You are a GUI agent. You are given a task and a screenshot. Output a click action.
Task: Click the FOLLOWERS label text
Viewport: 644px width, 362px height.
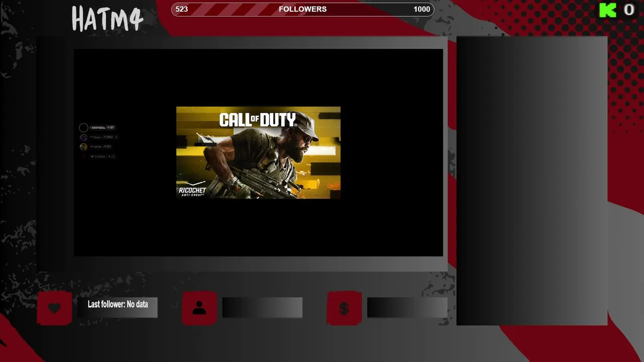tap(302, 9)
